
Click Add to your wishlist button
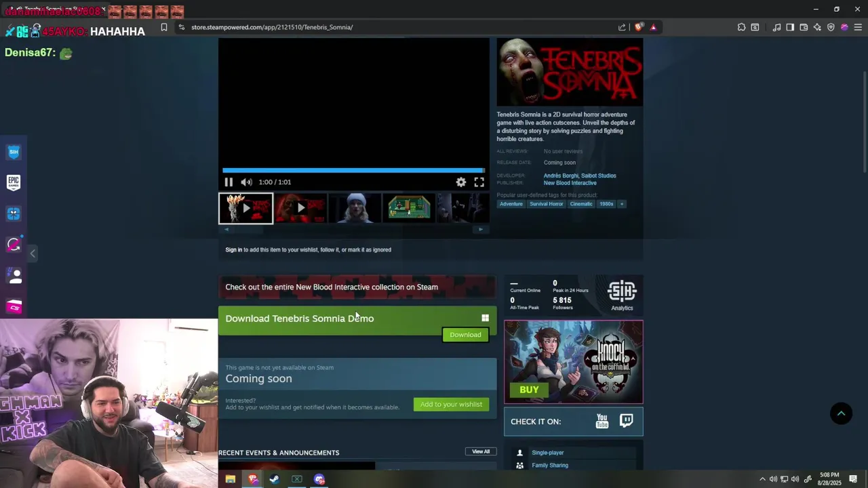pyautogui.click(x=451, y=405)
